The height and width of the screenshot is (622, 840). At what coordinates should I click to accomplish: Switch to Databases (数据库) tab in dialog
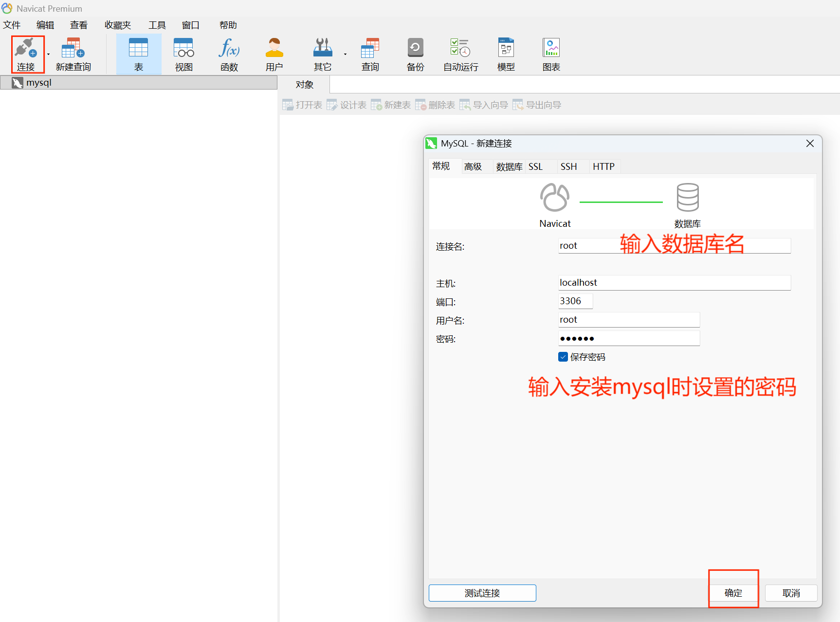(509, 166)
